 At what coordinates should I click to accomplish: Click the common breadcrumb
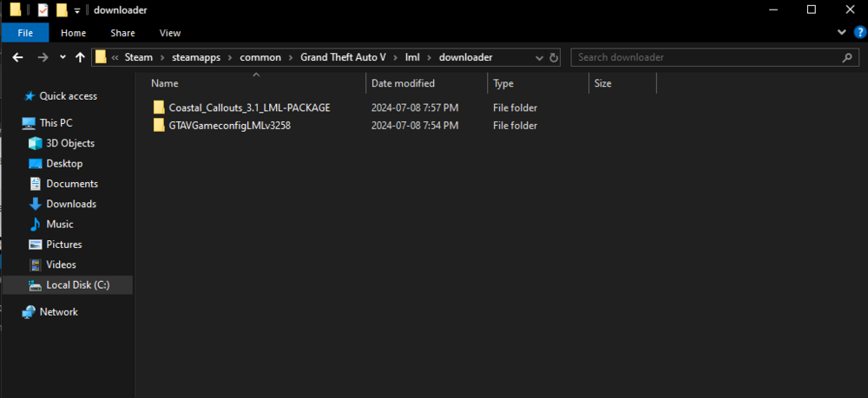pos(260,57)
